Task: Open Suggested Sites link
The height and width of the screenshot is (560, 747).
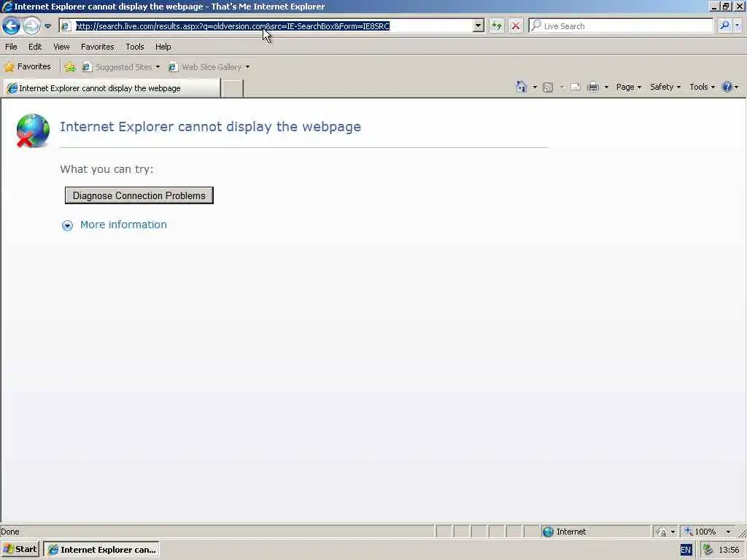Action: [121, 67]
